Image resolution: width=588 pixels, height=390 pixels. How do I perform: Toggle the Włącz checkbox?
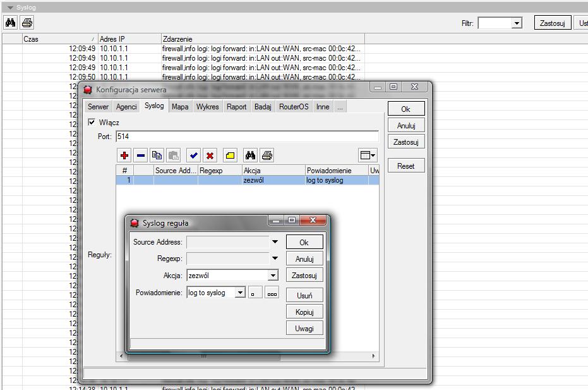coord(91,122)
